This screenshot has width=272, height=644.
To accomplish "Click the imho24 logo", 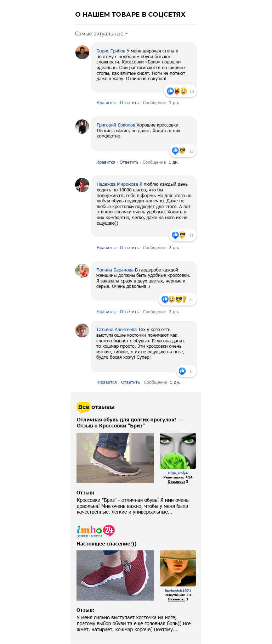I will [x=96, y=531].
